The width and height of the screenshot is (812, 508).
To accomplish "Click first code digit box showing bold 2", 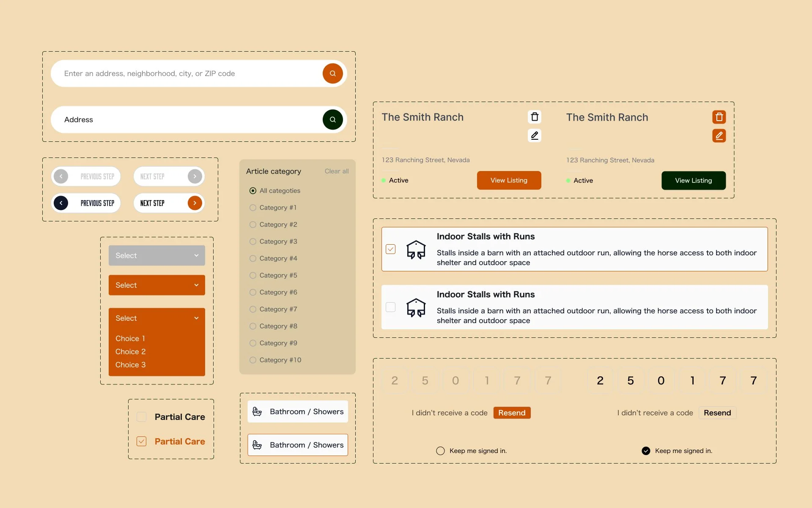I will coord(600,381).
